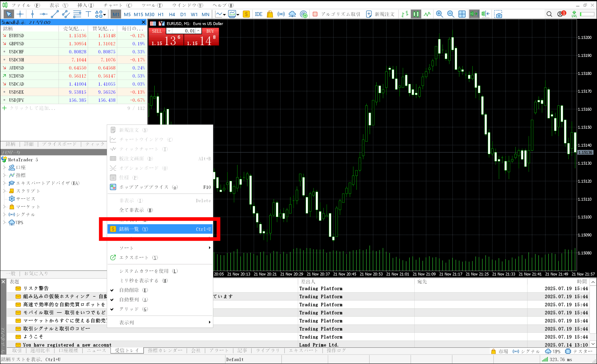Screen dimensions: 597x364
Task: Open the Market shopping bag icon in toolbar
Action: [x=270, y=14]
